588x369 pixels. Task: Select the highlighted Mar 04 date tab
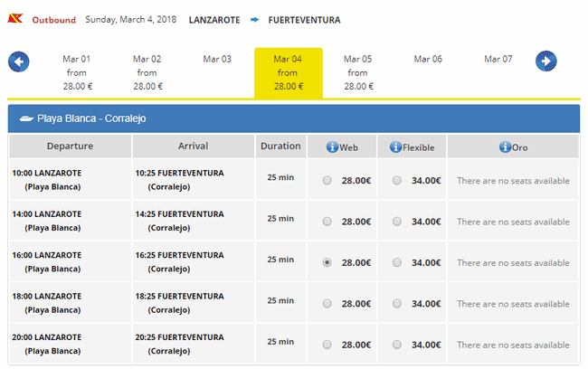289,72
